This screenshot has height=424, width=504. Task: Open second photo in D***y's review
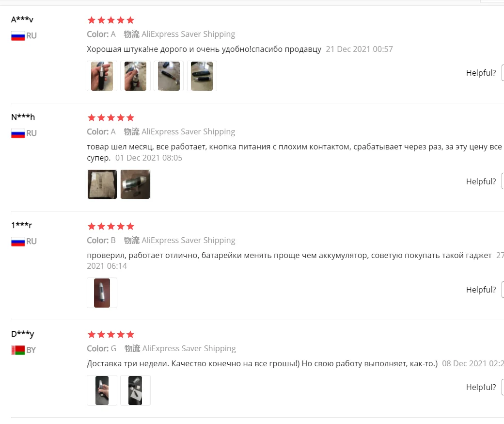135,390
